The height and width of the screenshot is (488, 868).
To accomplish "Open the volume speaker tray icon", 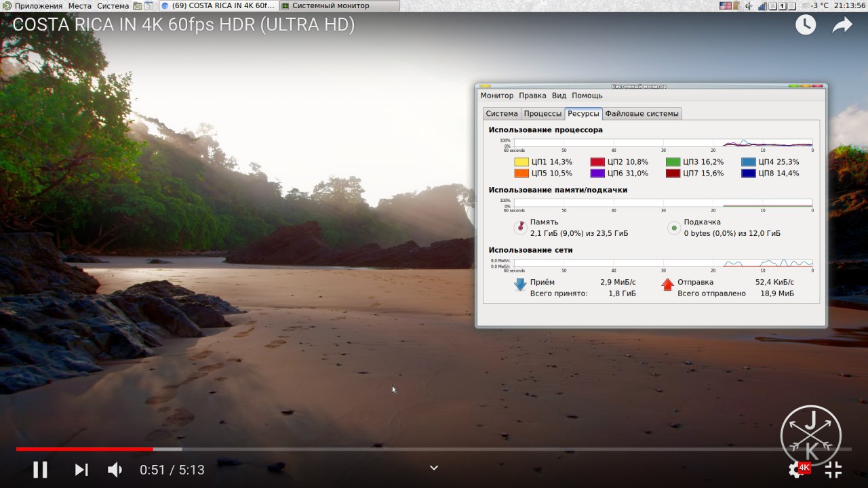I will tap(748, 5).
